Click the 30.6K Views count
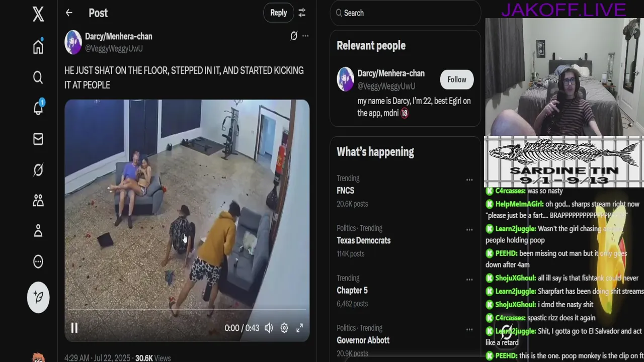 click(153, 358)
